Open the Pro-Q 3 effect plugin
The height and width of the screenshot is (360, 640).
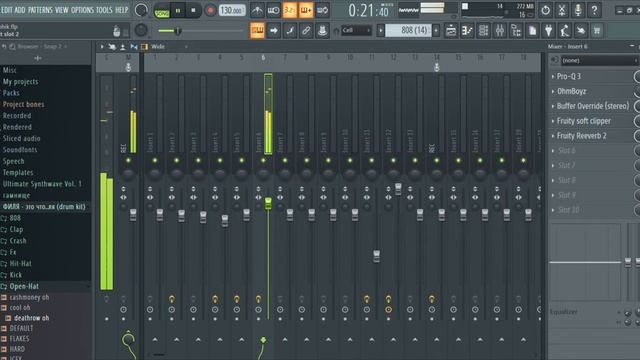coord(569,76)
